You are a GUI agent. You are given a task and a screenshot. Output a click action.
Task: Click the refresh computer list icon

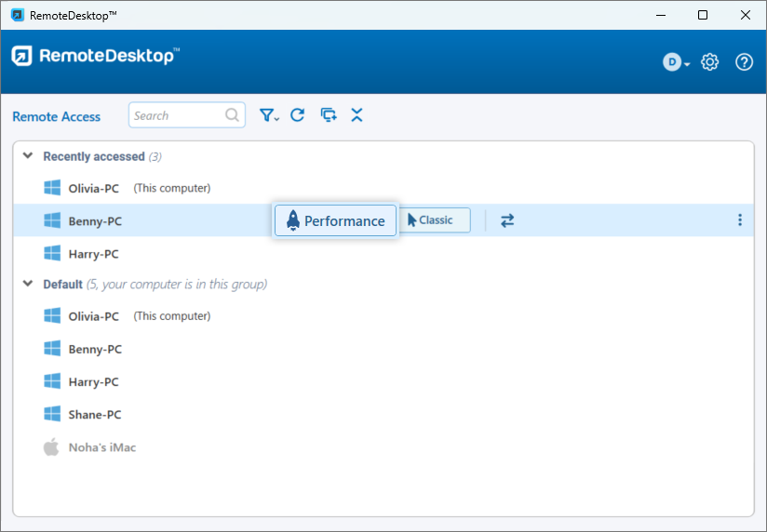tap(298, 115)
